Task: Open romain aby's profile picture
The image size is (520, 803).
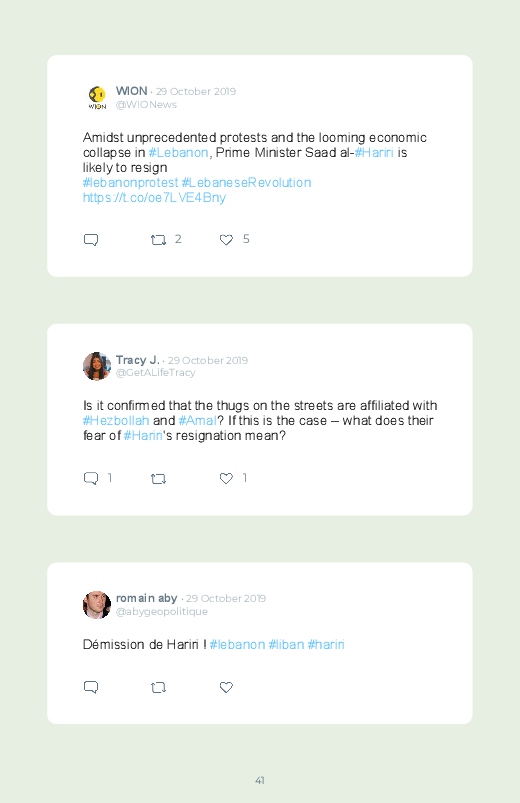Action: click(97, 605)
